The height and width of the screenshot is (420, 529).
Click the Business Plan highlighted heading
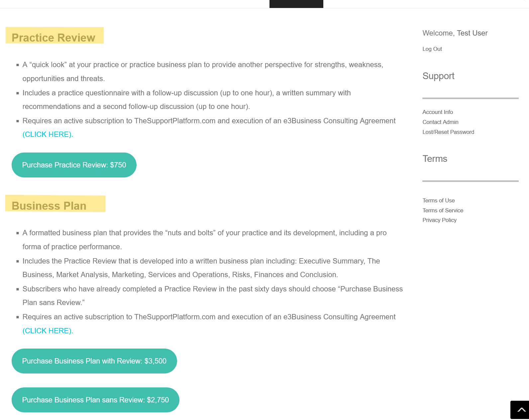49,206
